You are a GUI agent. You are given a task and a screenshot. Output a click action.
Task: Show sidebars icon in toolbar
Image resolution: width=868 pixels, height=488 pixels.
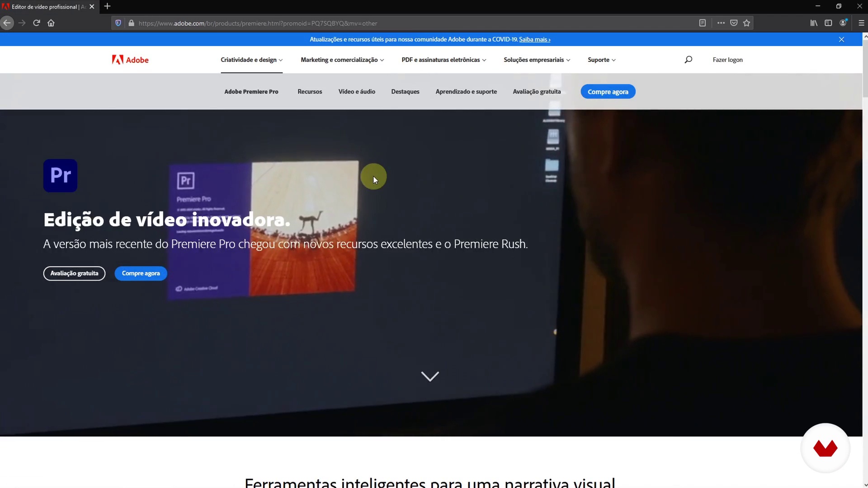(828, 23)
